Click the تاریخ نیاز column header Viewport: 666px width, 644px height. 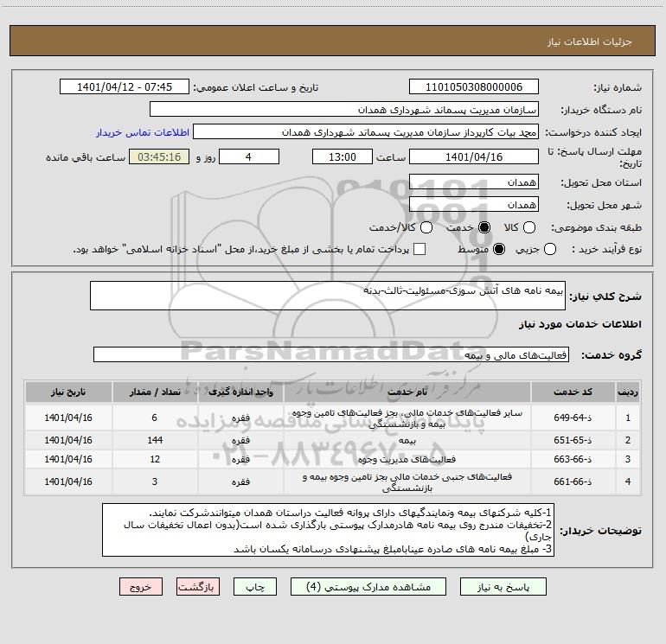coord(68,392)
